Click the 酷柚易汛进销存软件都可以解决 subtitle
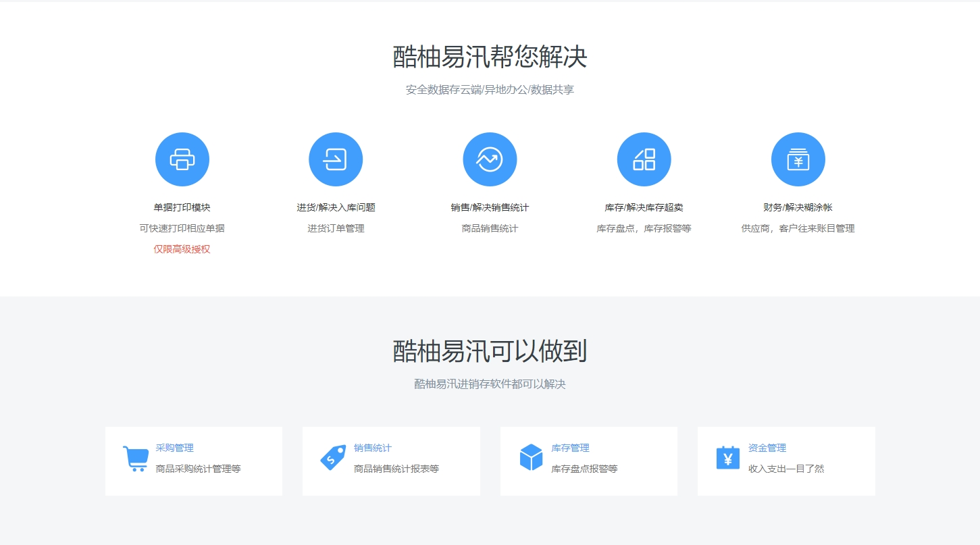 click(x=490, y=384)
